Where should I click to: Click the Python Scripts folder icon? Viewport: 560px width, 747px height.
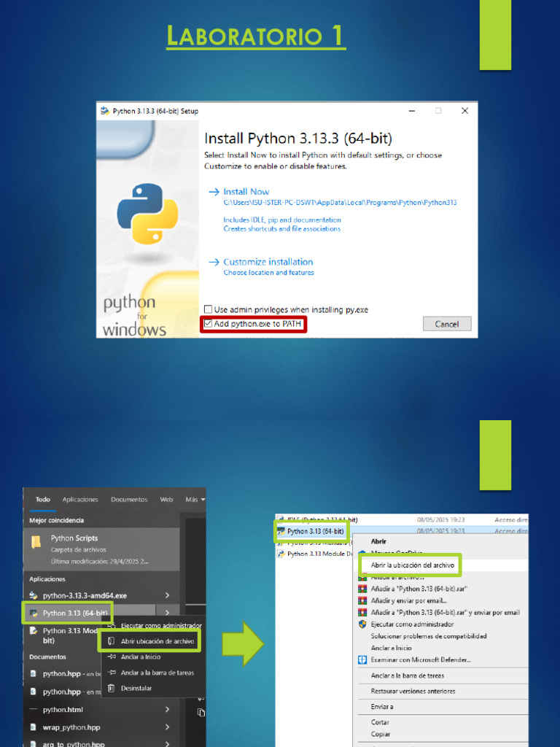[x=36, y=542]
